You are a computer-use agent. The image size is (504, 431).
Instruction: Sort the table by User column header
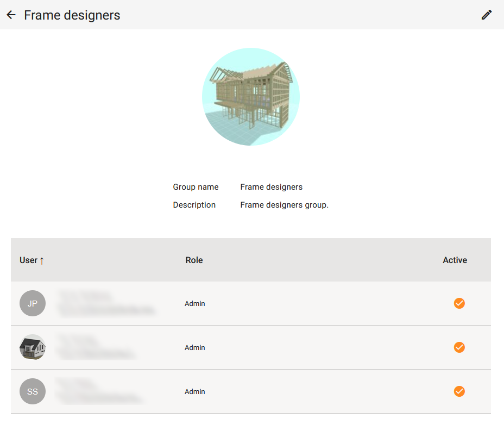pos(28,260)
